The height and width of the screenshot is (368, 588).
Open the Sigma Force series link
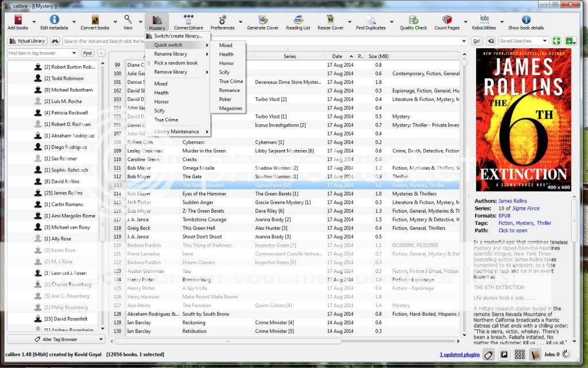click(525, 208)
